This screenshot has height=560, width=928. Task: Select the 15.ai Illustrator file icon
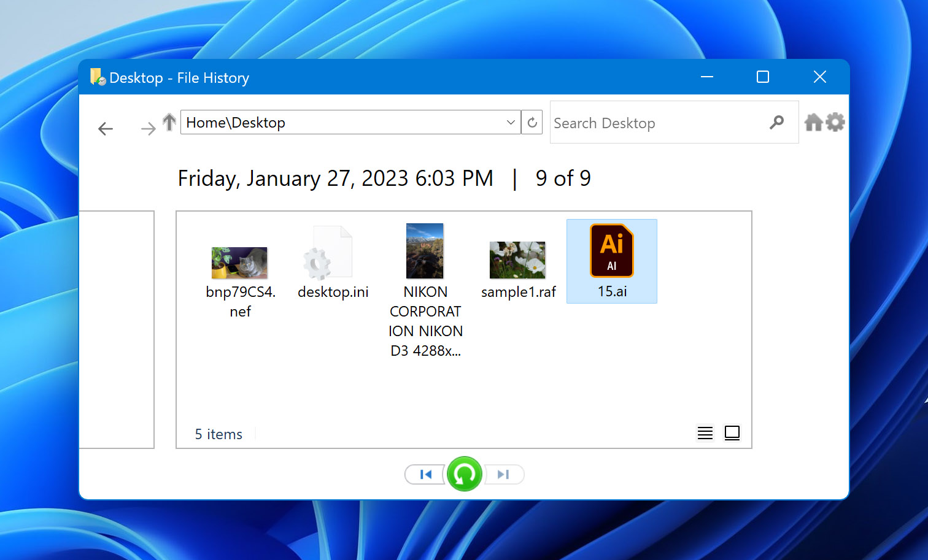(612, 251)
